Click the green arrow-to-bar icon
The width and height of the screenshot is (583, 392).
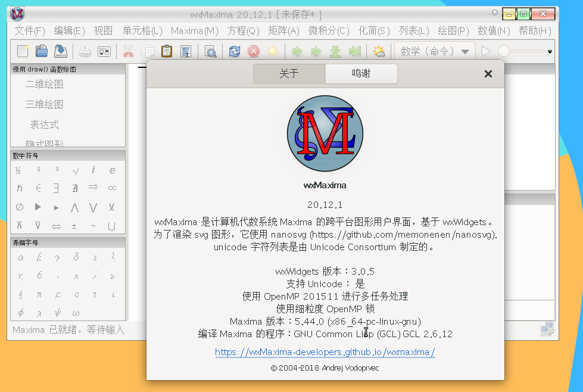click(355, 51)
